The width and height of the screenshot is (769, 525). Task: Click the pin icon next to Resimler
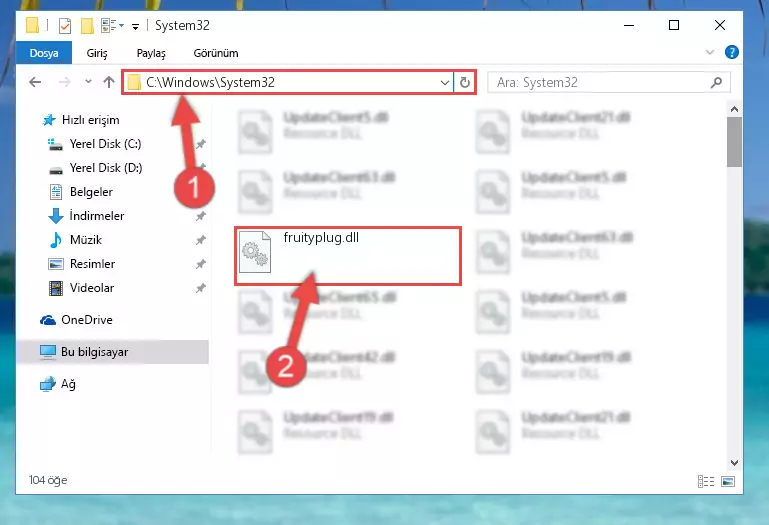(201, 264)
